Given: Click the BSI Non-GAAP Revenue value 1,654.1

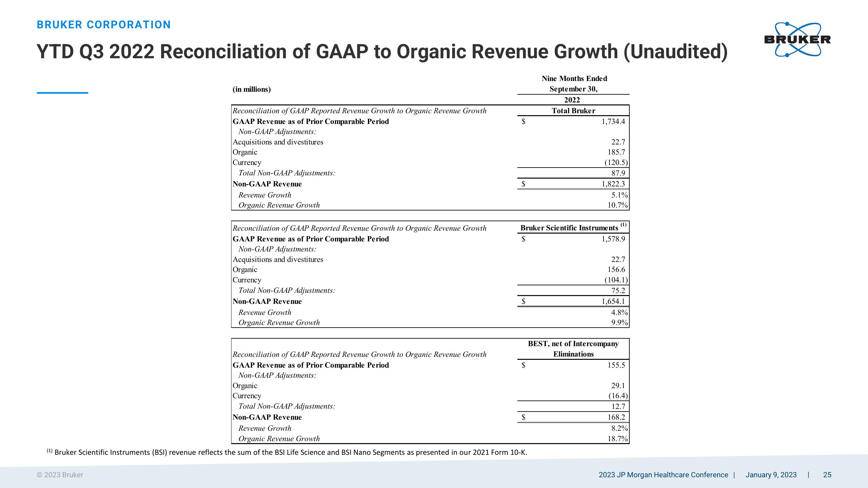Looking at the screenshot, I should (613, 302).
